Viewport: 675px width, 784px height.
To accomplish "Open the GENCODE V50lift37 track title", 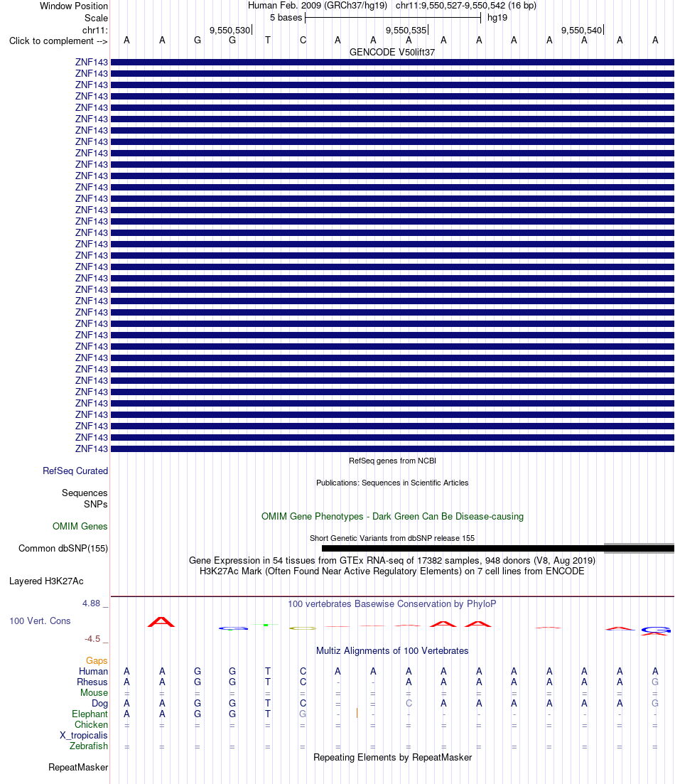I will 392,52.
